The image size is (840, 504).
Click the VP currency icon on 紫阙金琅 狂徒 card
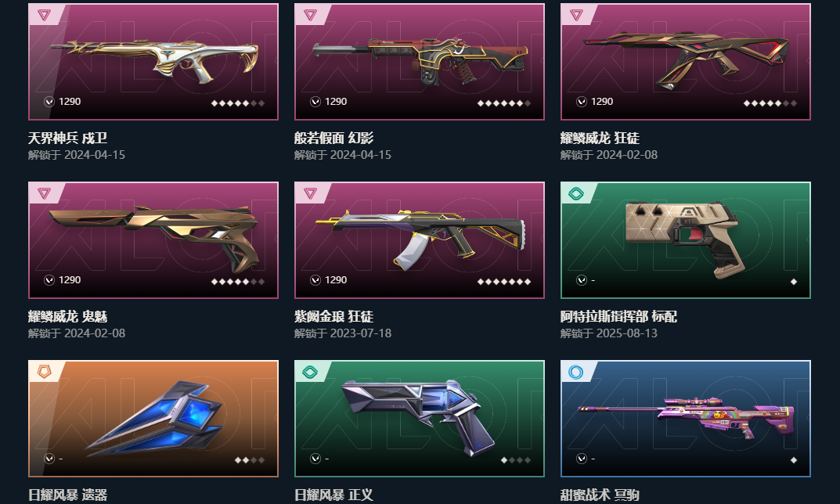(315, 280)
